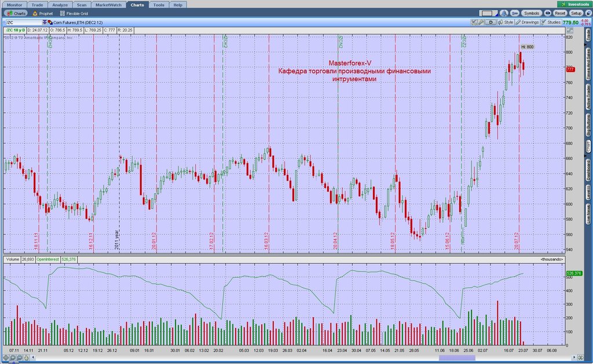593x364 pixels.
Task: Click the C: 777 close value
Action: tap(109, 30)
